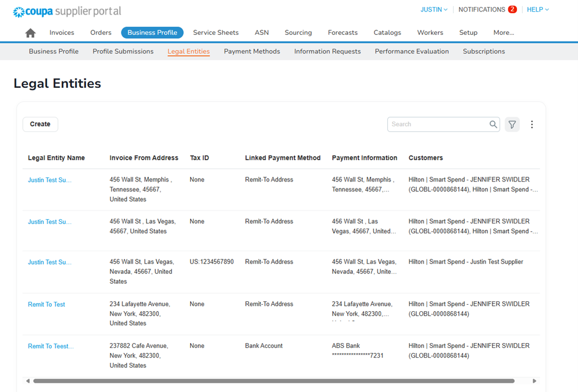Open the Remit To Teest... entity link
Image resolution: width=578 pixels, height=392 pixels.
click(x=51, y=346)
